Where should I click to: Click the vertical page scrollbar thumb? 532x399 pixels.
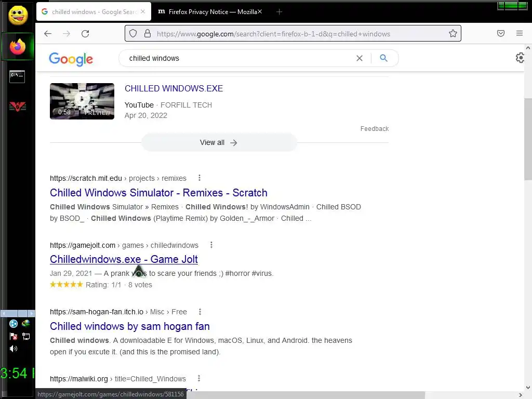tap(528, 139)
